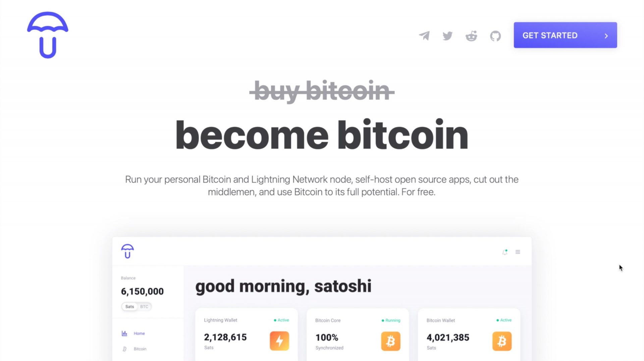Click the umbrella logo inside the dashboard
Image resolution: width=644 pixels, height=361 pixels.
127,251
